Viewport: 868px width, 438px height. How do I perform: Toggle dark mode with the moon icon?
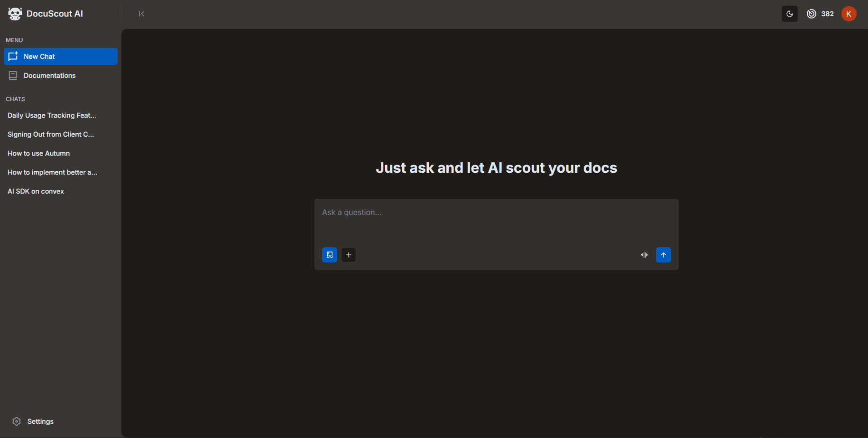789,14
